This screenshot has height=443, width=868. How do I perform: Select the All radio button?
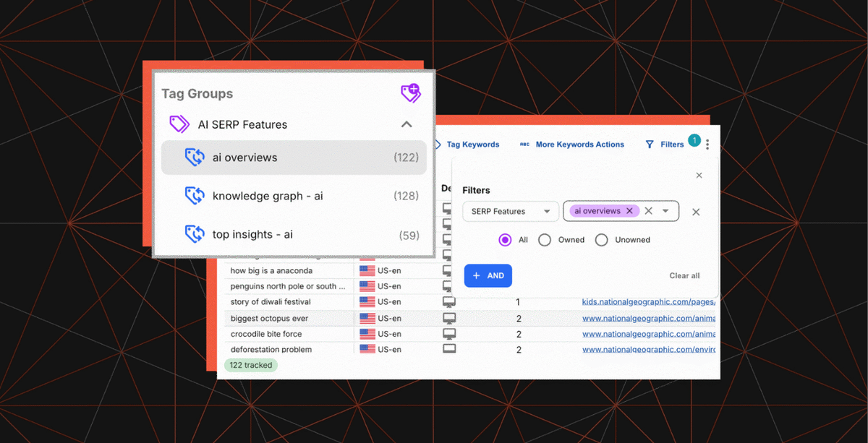(505, 240)
